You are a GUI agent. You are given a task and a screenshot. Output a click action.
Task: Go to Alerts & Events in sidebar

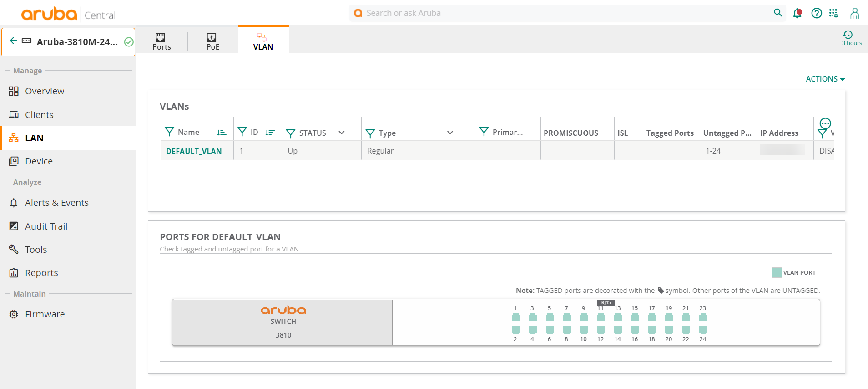[x=56, y=203]
